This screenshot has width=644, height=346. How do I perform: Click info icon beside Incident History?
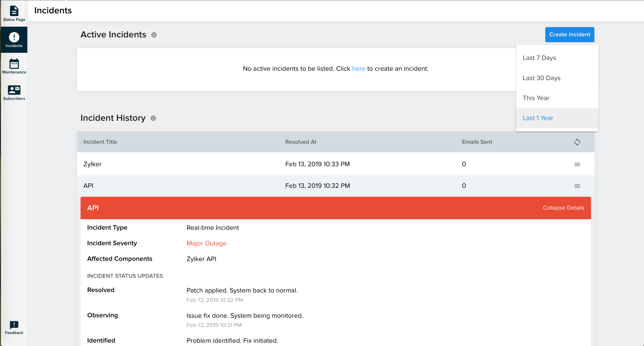153,118
